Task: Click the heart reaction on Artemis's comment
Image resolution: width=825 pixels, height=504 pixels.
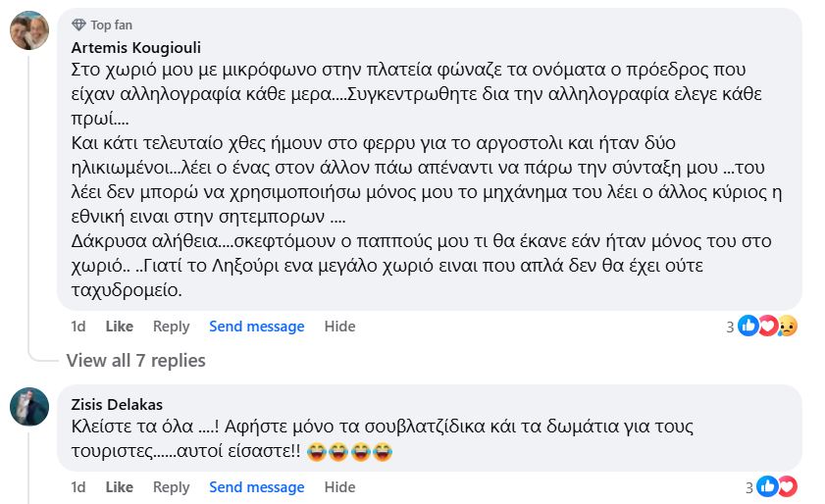Action: click(767, 327)
